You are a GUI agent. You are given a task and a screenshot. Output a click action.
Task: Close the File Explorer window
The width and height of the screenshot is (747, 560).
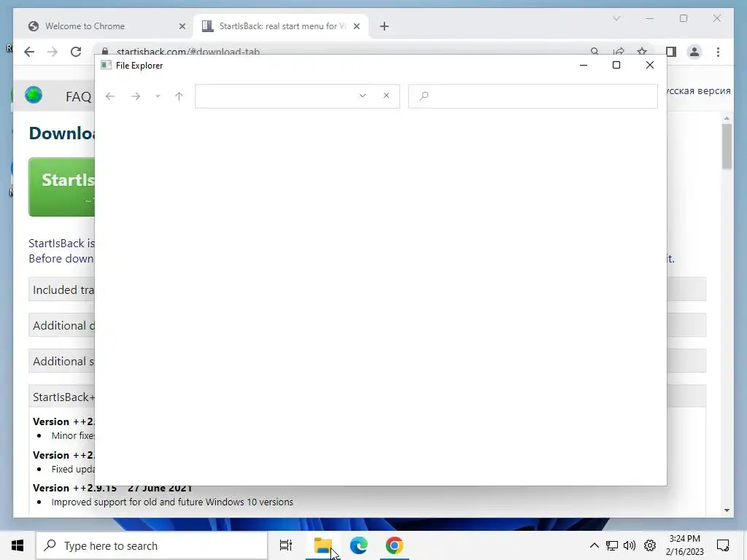650,65
